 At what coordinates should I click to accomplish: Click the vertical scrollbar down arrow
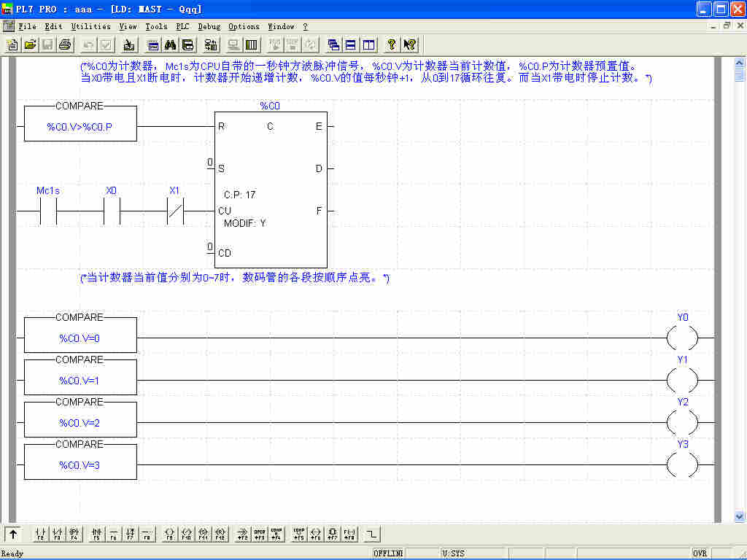tap(739, 516)
